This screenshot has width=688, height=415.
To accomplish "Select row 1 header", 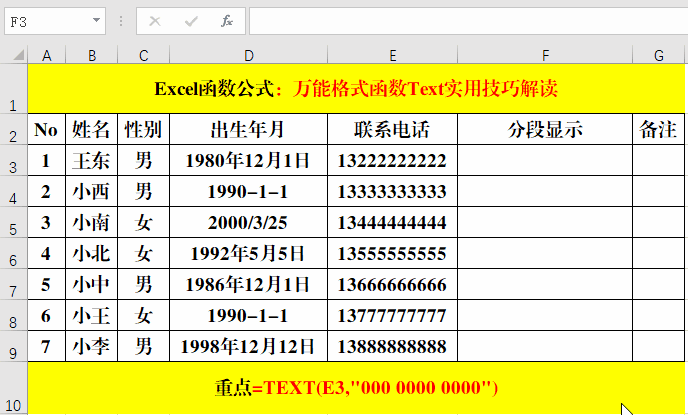I will 14,89.
